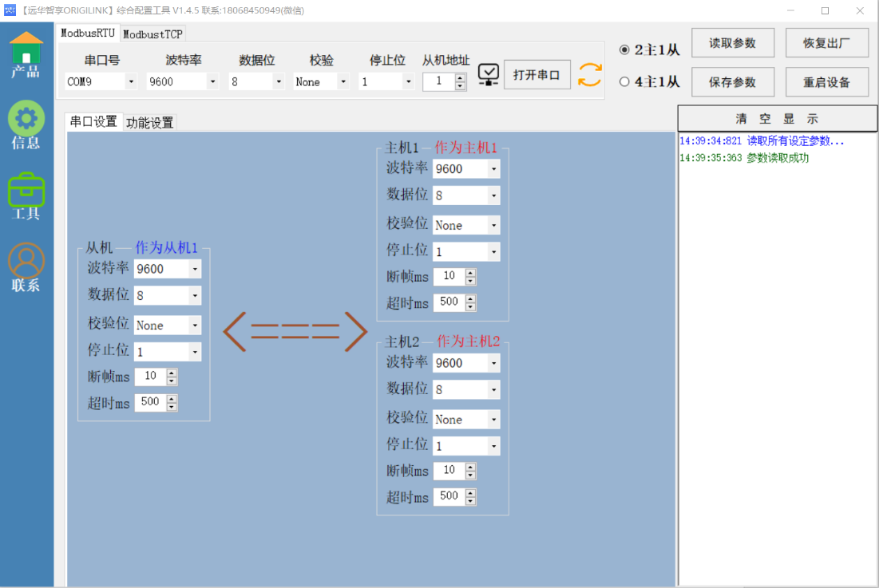
Task: Open the 工具 (Tools) briefcase icon
Action: (26, 191)
